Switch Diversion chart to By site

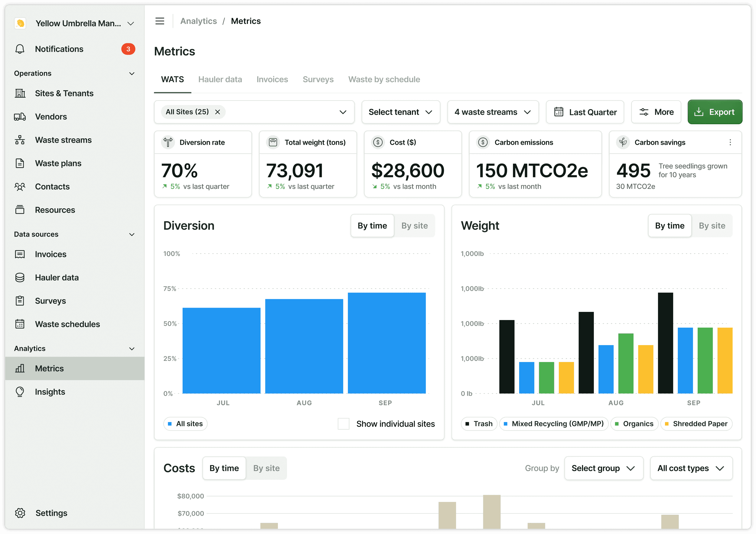[x=415, y=226]
